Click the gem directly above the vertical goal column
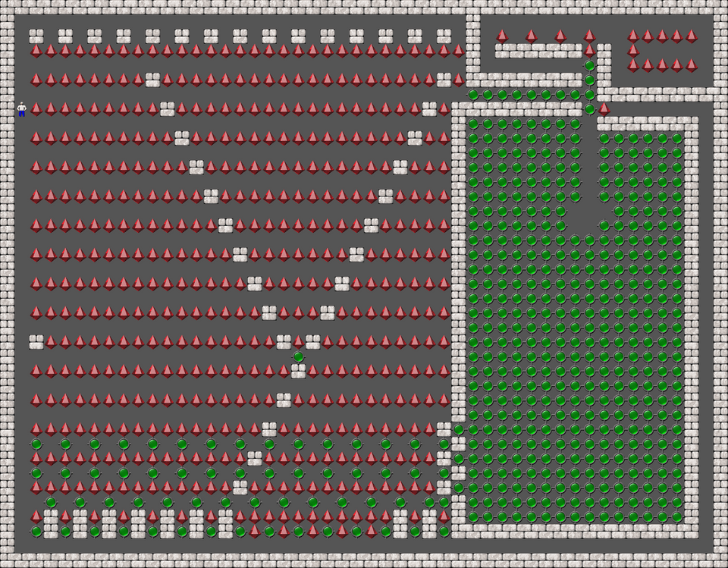728x568 pixels. tap(589, 51)
